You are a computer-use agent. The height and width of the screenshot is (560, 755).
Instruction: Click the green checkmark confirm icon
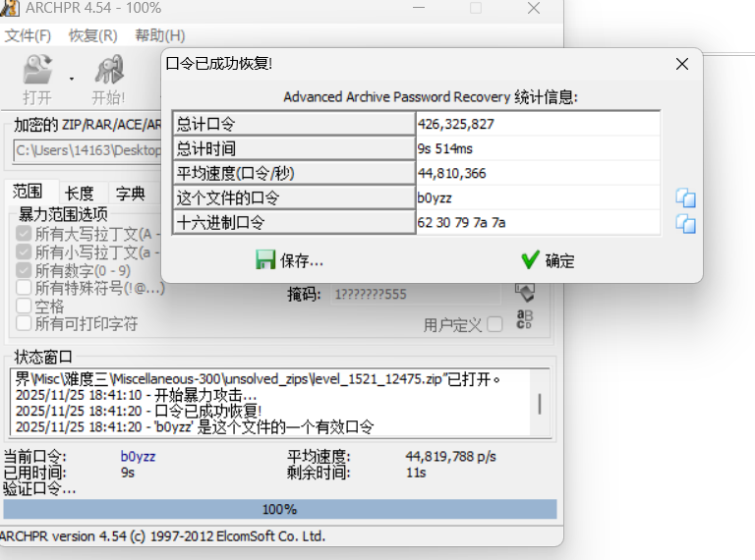pos(530,260)
